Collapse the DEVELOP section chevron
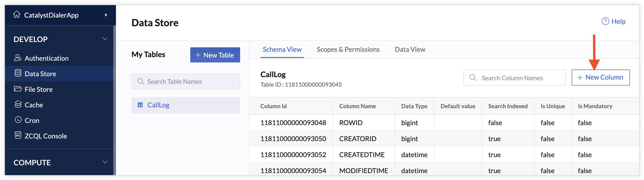 [105, 39]
